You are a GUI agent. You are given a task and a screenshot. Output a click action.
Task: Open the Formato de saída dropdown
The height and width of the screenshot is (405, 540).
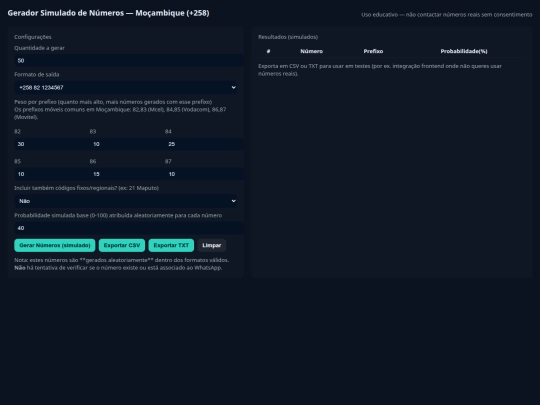125,87
